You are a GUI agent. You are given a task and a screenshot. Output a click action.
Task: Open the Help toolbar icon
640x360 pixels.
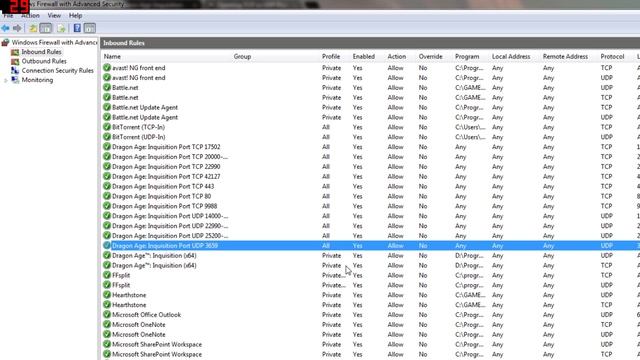77,28
